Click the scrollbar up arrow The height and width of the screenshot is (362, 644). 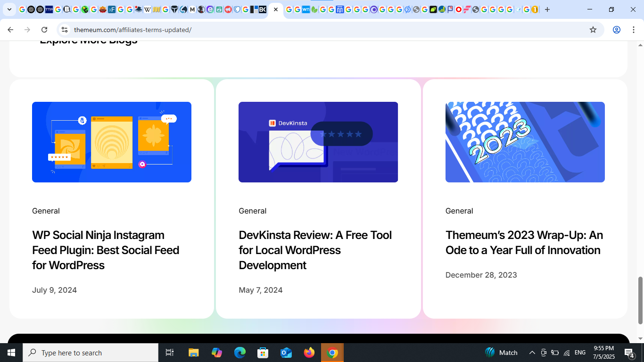pos(640,45)
